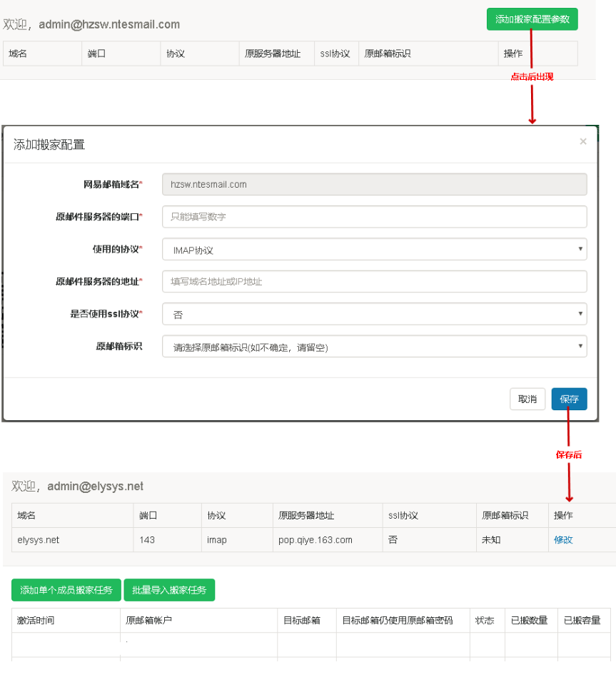Expand the 是否使用ssl协议 dropdown
This screenshot has width=616, height=677.
(x=374, y=313)
